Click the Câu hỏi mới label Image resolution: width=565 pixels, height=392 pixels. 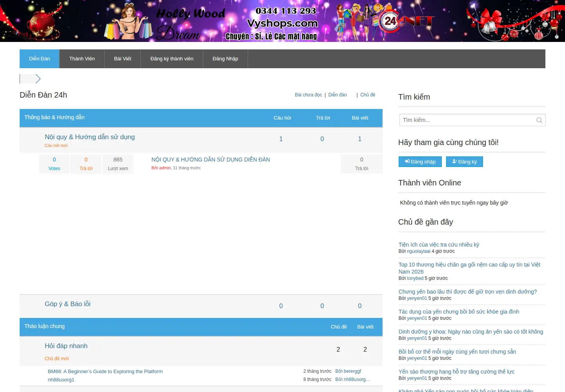[56, 145]
